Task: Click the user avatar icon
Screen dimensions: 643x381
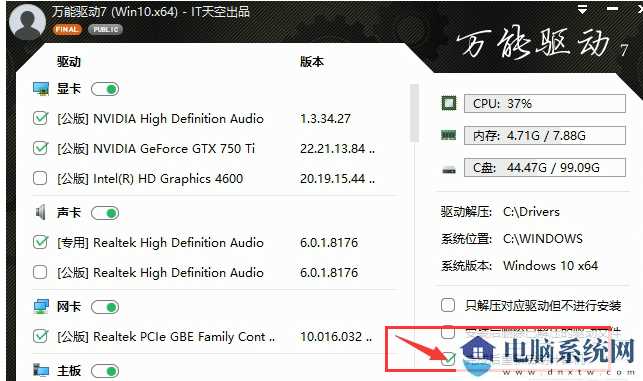Action: coord(27,21)
